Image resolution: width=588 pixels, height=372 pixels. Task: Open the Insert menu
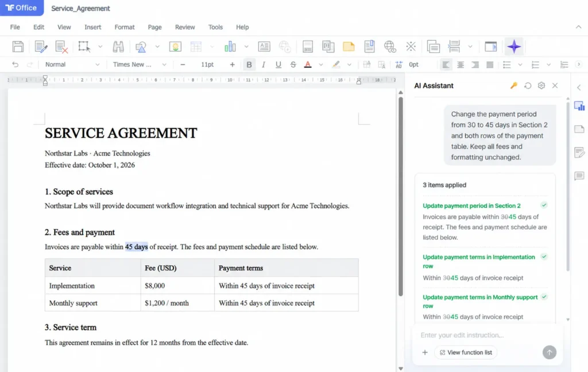pyautogui.click(x=92, y=27)
